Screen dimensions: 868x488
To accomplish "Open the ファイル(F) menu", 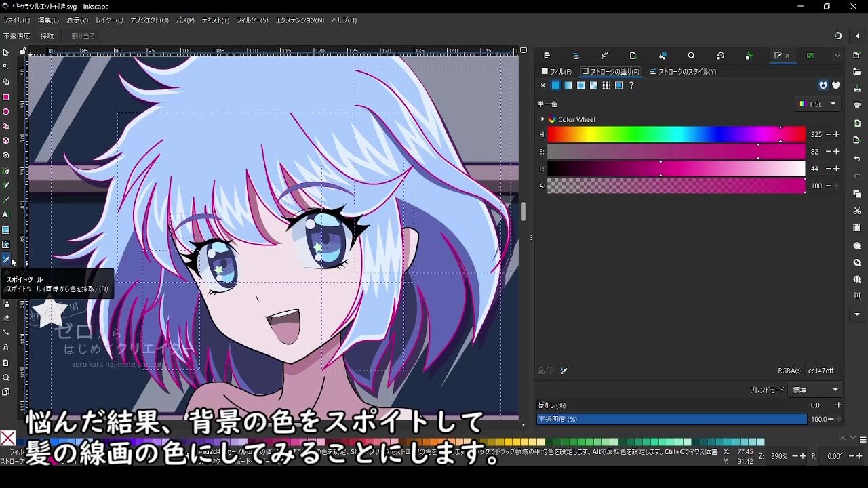I will click(x=17, y=20).
